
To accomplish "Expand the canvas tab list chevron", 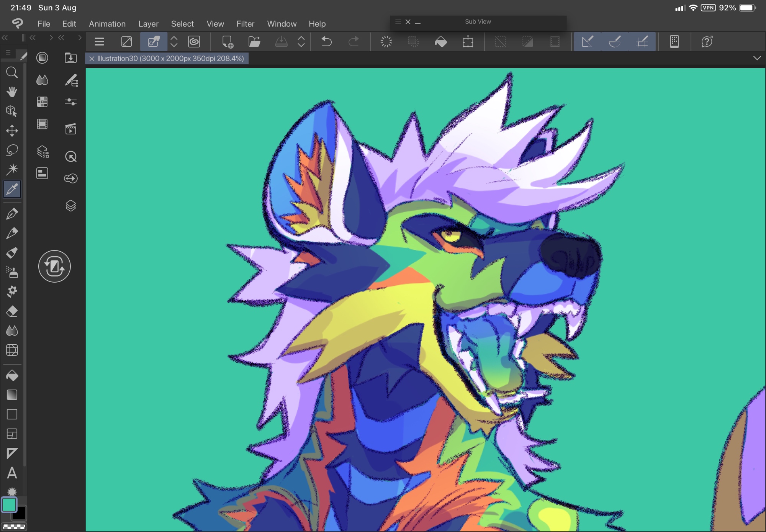I will 757,58.
